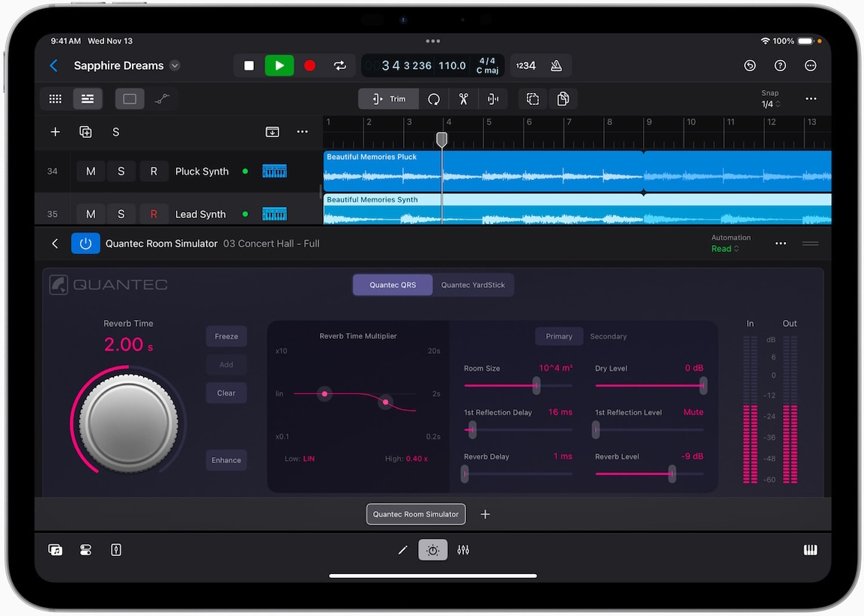Adjust the Dry Level slider

click(x=703, y=385)
